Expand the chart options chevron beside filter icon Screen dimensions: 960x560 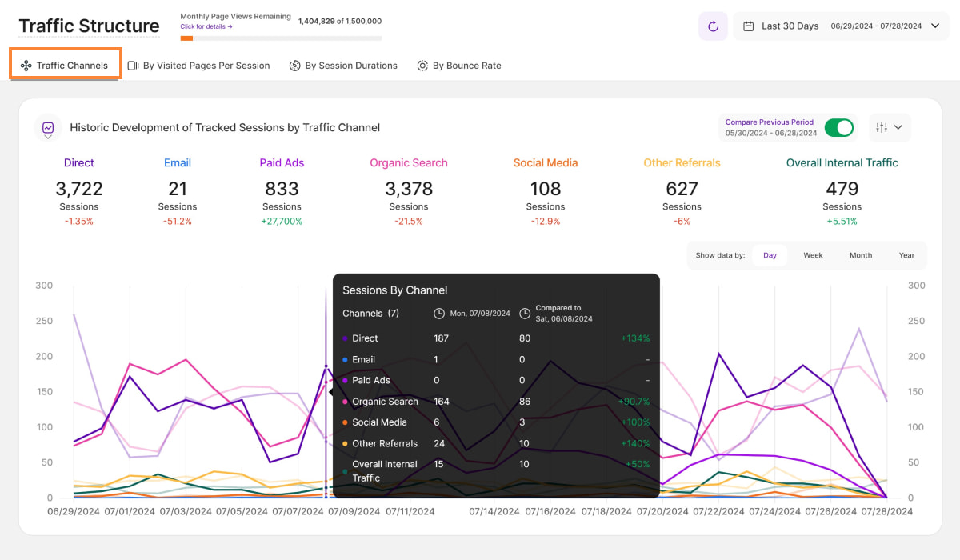coord(898,127)
